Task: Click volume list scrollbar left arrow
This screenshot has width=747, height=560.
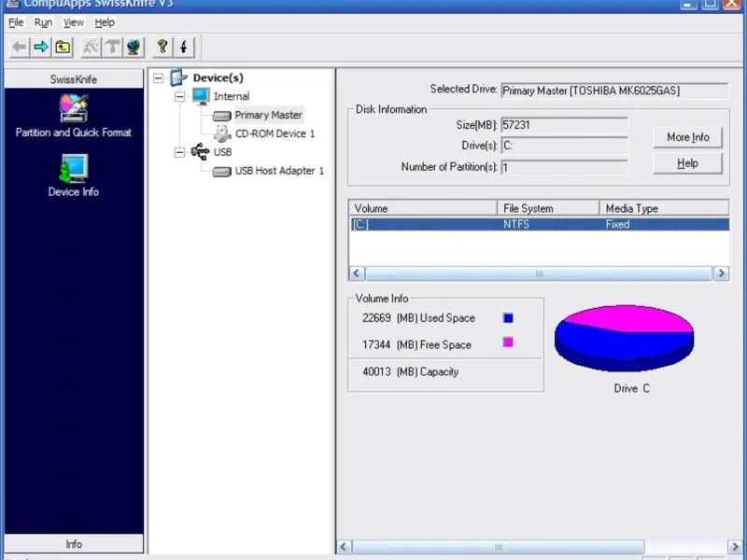Action: (357, 273)
